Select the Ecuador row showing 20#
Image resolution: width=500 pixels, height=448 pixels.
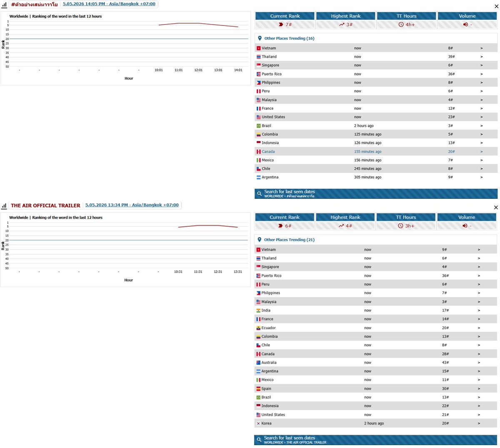375,328
